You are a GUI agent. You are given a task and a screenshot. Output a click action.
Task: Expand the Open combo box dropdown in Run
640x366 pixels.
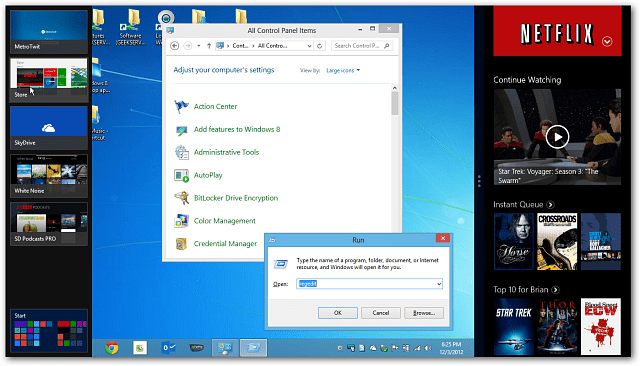(x=439, y=284)
